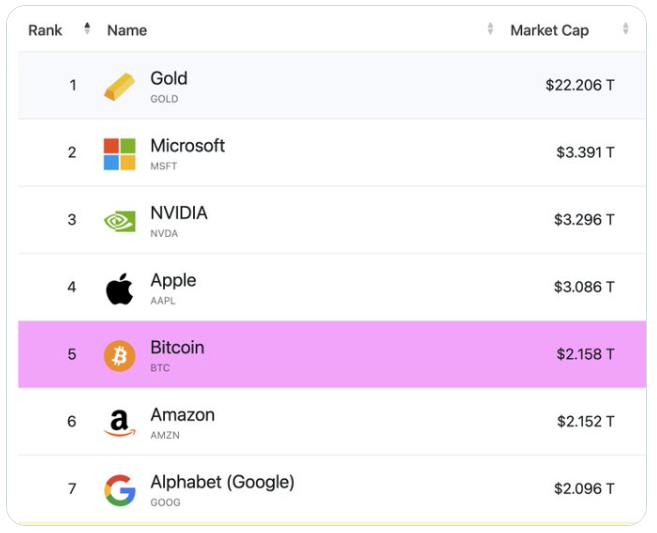
Task: Click the Apple logo icon
Action: tap(119, 289)
